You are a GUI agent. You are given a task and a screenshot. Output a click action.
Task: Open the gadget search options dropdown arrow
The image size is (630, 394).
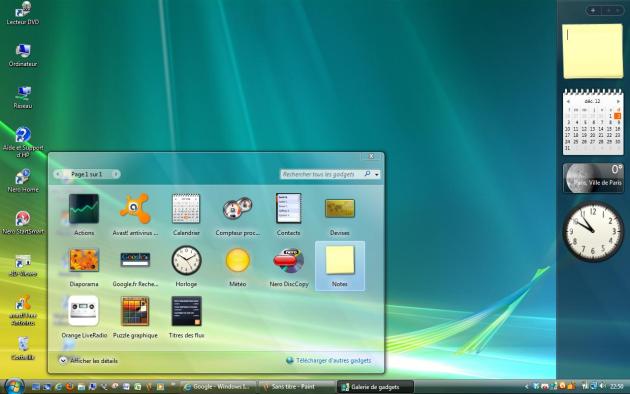point(376,174)
